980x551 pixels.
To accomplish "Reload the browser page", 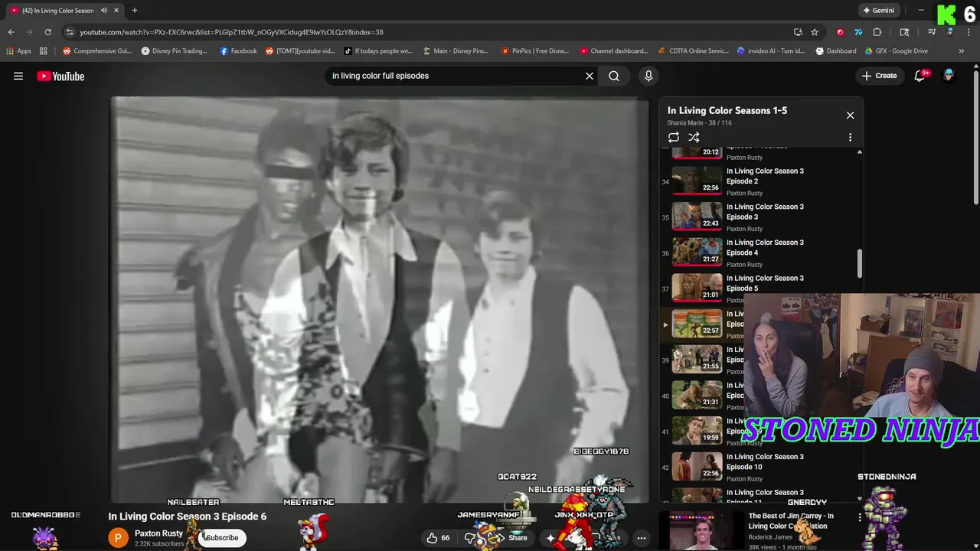I will coord(47,32).
